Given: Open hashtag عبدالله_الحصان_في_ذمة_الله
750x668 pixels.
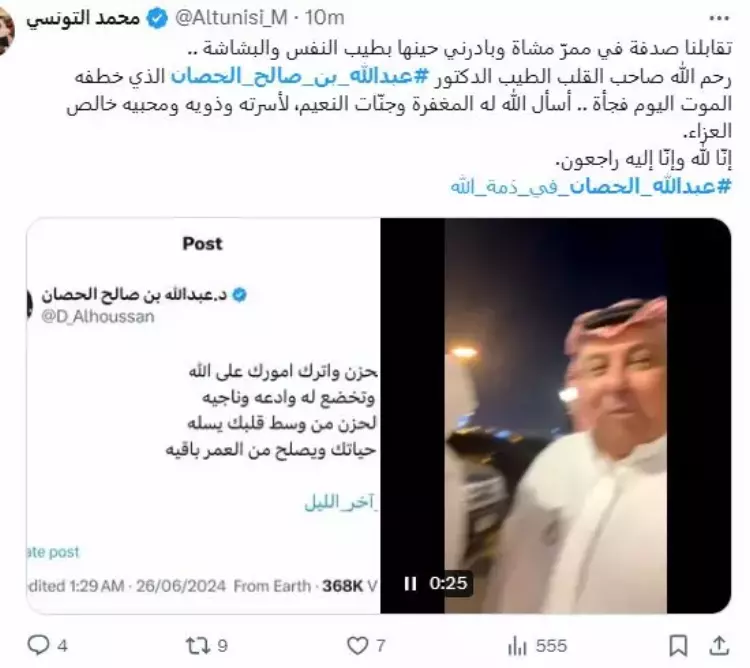Looking at the screenshot, I should click(x=591, y=186).
